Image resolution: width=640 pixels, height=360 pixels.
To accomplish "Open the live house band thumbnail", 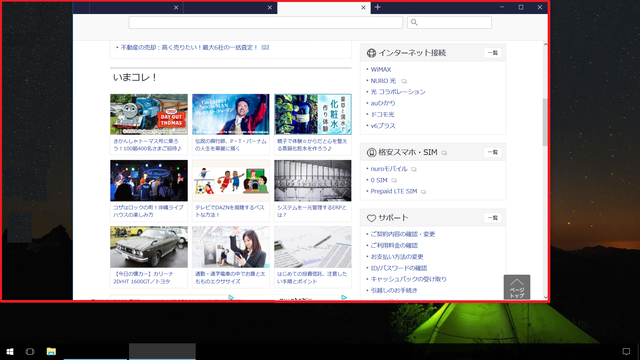I will click(149, 180).
